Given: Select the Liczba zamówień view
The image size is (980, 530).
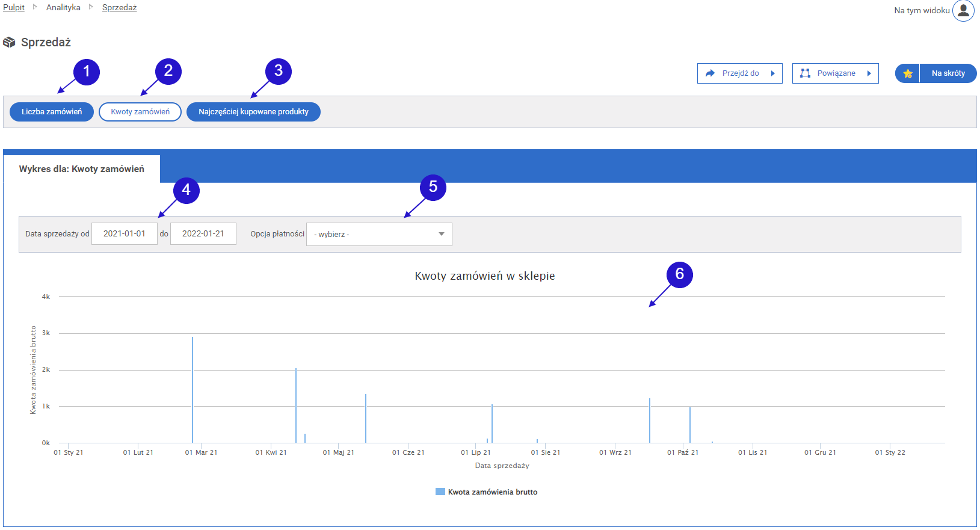Looking at the screenshot, I should (52, 112).
